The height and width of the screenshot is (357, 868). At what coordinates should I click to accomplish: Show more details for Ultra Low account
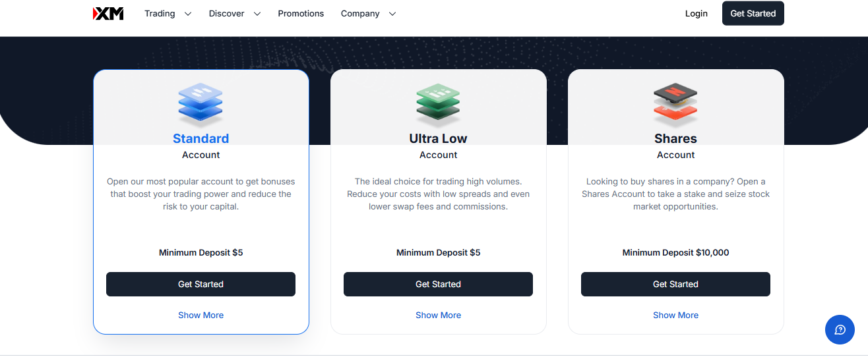point(438,315)
